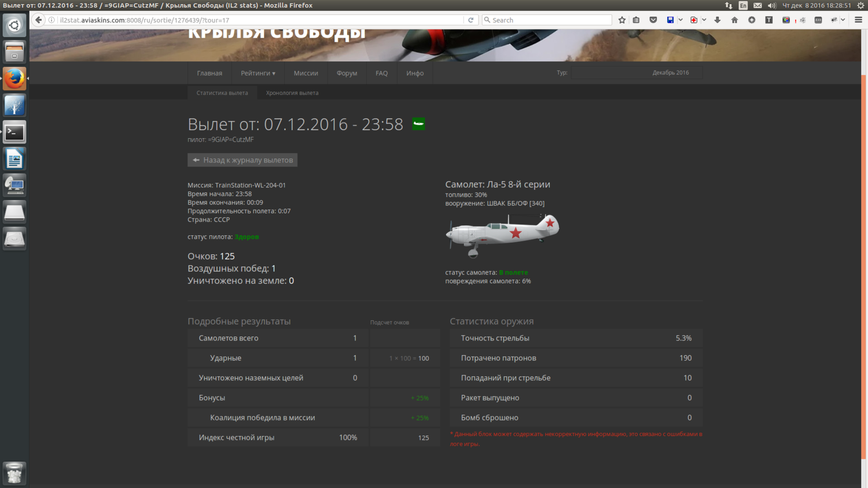Screen dimensions: 868x488
Task: Click the Pocket icon in the toolbar
Action: click(653, 20)
